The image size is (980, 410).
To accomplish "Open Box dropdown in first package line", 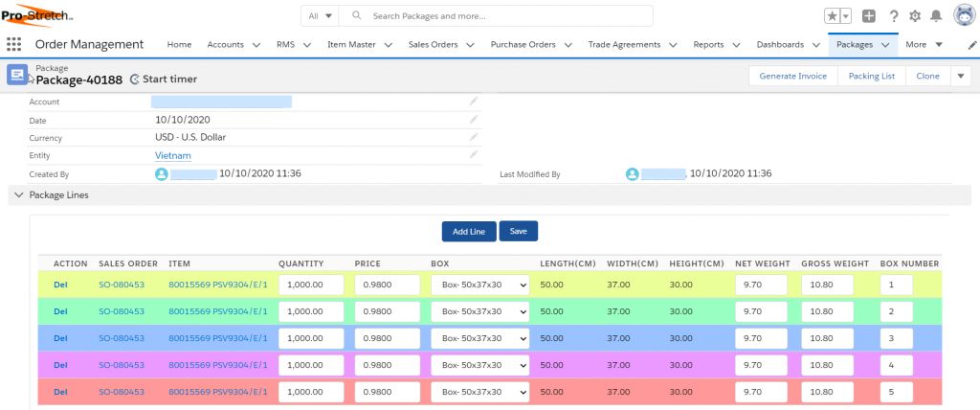I will point(479,285).
